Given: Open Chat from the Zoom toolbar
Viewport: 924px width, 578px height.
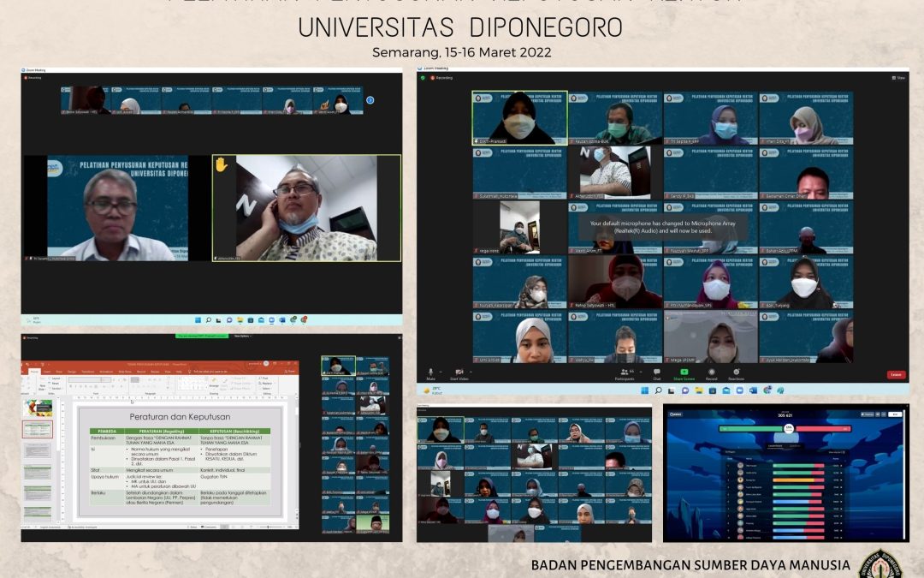Looking at the screenshot, I should [x=656, y=374].
